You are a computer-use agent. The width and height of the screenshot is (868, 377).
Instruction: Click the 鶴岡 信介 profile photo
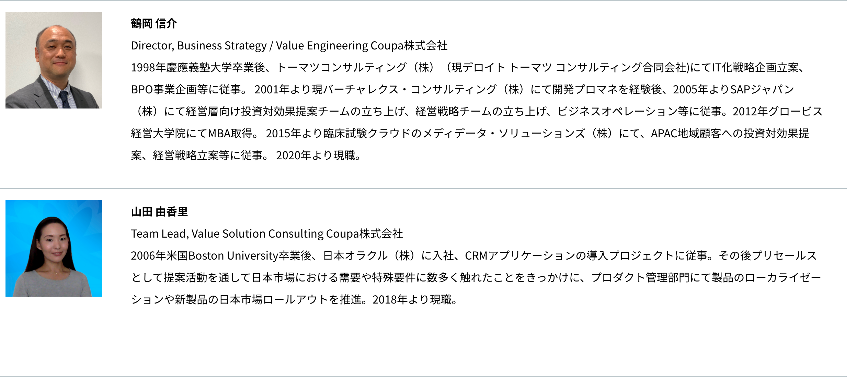(54, 60)
